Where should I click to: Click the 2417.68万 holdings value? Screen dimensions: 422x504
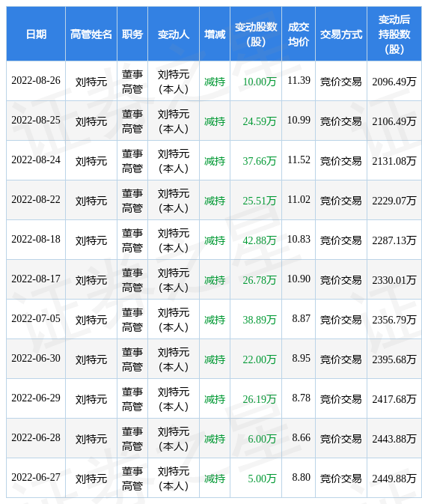coord(394,399)
